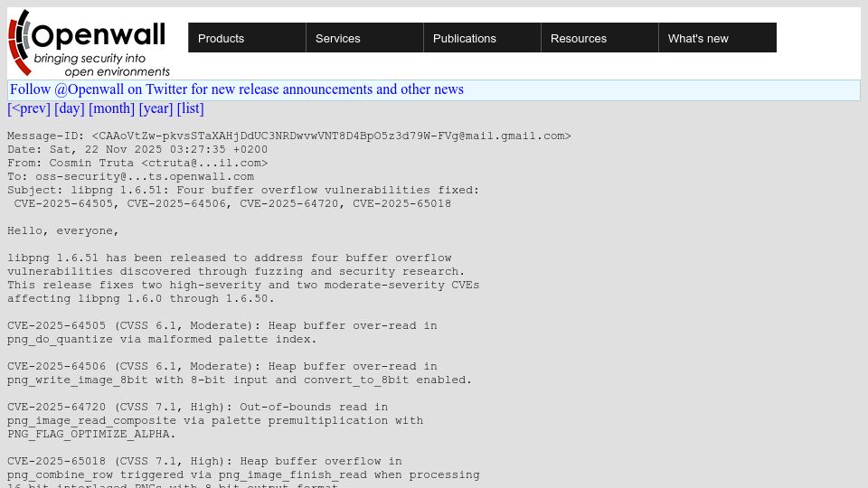Click 'vulnerabilities discovered through fuzzing' line

tap(236, 272)
